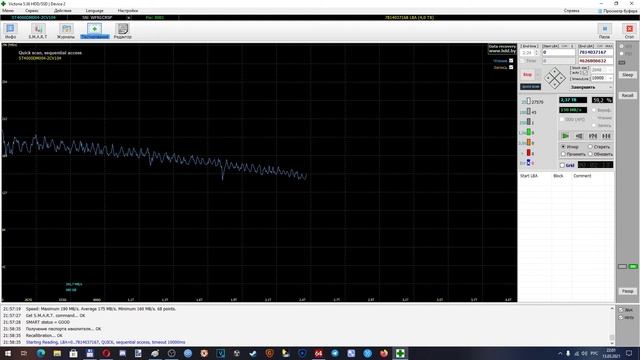This screenshot has height=360, width=640.
Task: Open Microsoft Store from the taskbar
Action: tap(73, 353)
